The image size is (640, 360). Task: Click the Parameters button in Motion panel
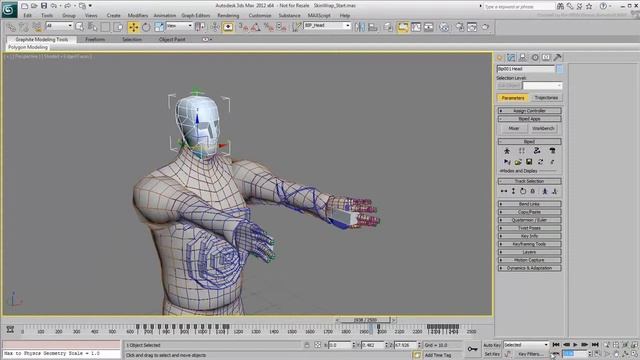tap(513, 98)
